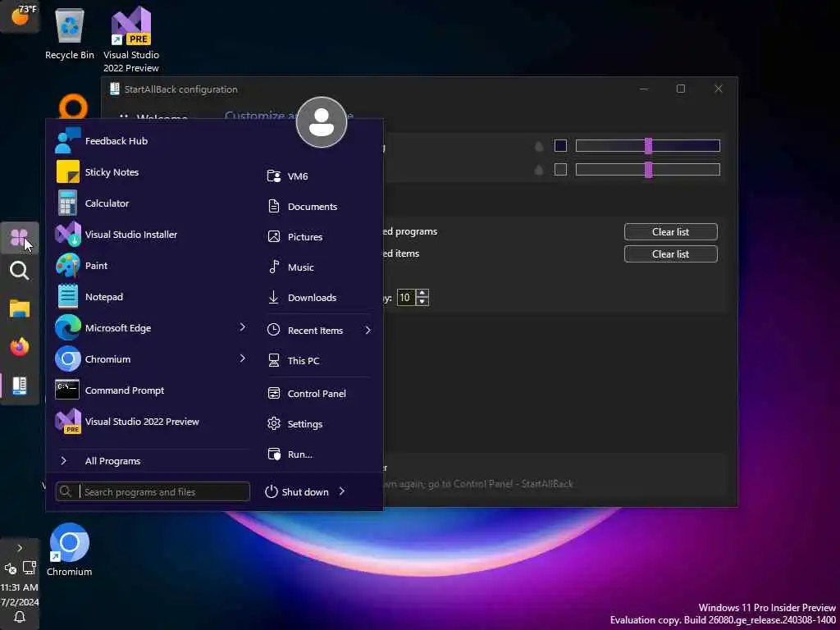Click second Clear list button
The image size is (840, 630).
pos(670,254)
